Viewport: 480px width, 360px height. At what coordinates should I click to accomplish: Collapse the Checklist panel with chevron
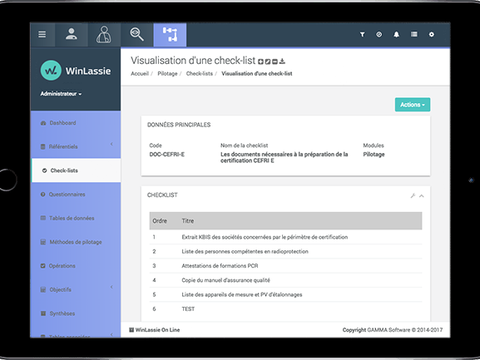point(422,196)
